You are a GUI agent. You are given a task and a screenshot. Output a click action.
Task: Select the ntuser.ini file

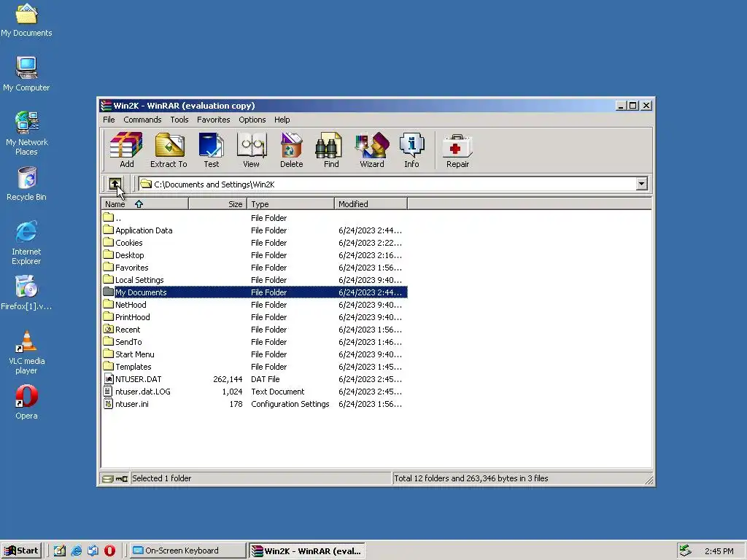[255, 403]
